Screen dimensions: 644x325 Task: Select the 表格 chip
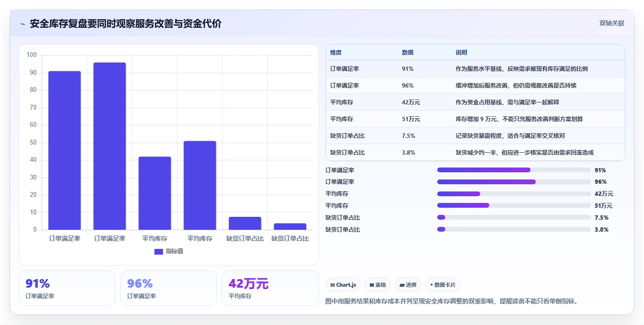tap(378, 285)
